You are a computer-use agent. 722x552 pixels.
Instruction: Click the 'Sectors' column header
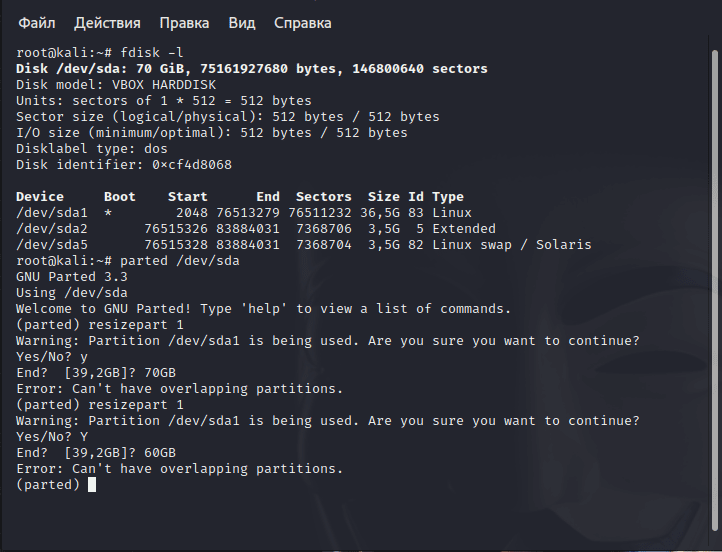coord(324,197)
